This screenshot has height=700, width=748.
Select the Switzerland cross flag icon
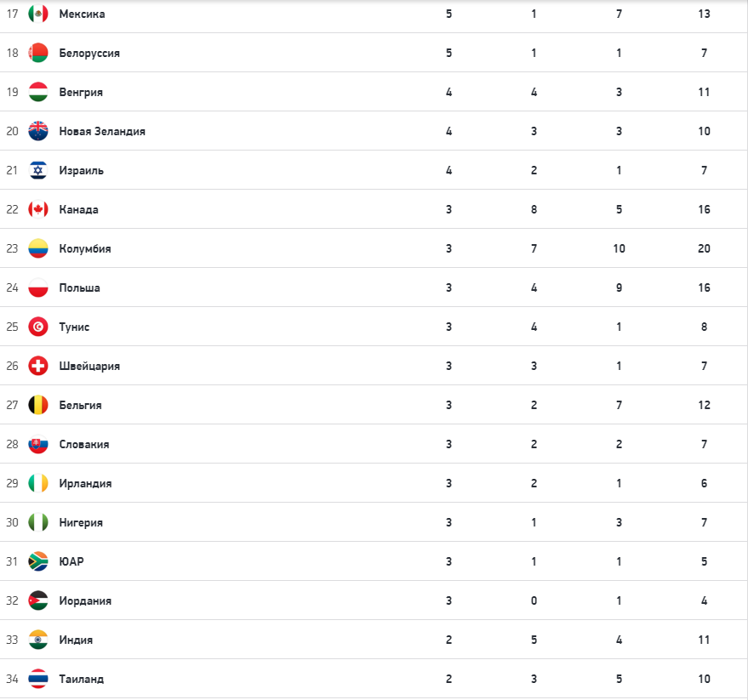point(38,366)
